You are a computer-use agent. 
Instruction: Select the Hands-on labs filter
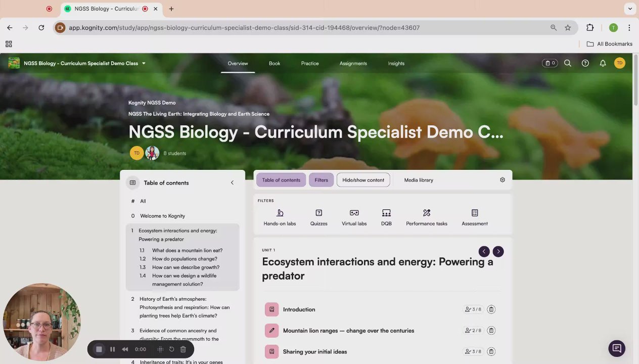coord(280,218)
